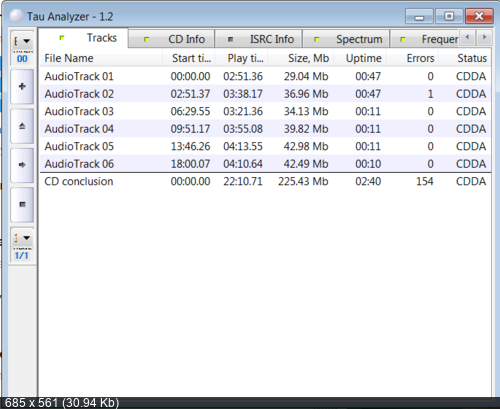Click the Size, Mb column header

(x=301, y=58)
